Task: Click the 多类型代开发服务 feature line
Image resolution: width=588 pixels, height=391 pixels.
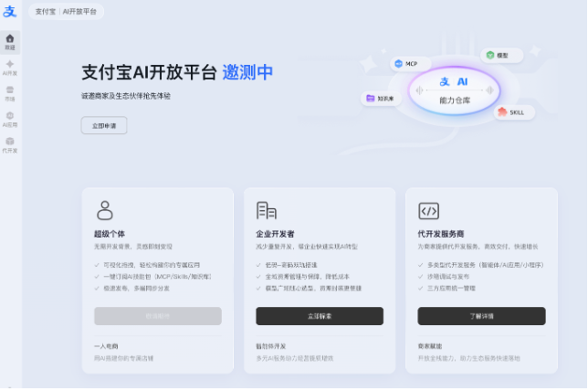Action: (x=486, y=265)
